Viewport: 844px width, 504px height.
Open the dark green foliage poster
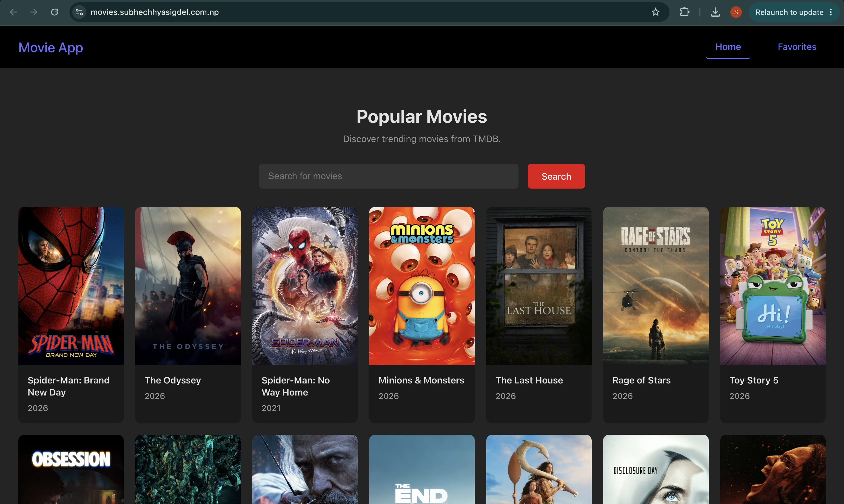pyautogui.click(x=188, y=469)
